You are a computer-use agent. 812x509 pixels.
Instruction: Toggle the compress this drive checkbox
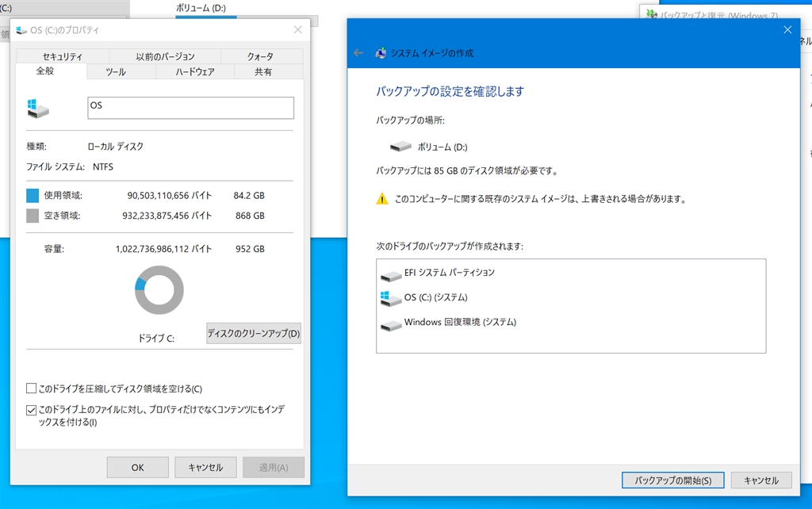pyautogui.click(x=31, y=388)
